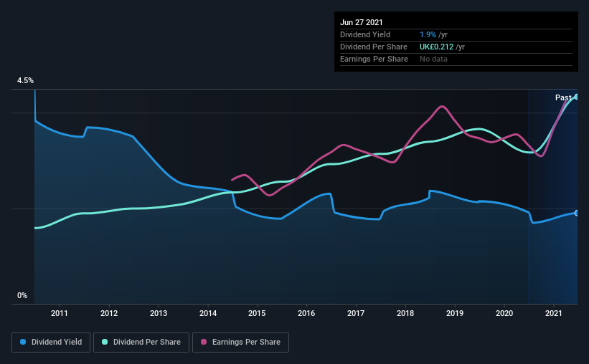
Task: Toggle the Earnings Per Share legend button
Action: 240,343
